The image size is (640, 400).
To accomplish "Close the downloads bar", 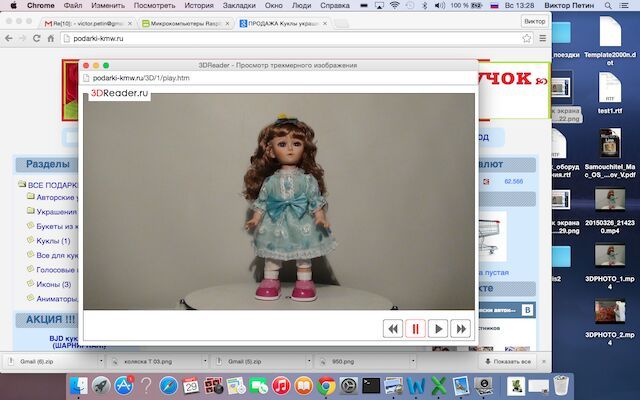I will tap(544, 362).
